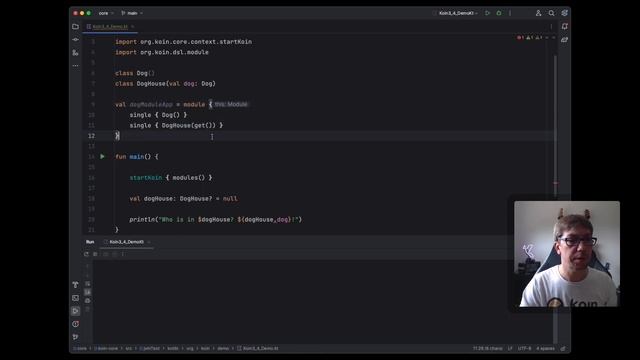Click the null value on dogHouse line
The height and width of the screenshot is (360, 640).
point(230,199)
